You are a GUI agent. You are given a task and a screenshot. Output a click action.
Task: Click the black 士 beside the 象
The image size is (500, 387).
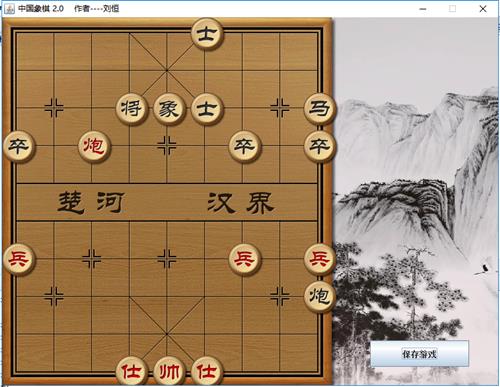207,109
